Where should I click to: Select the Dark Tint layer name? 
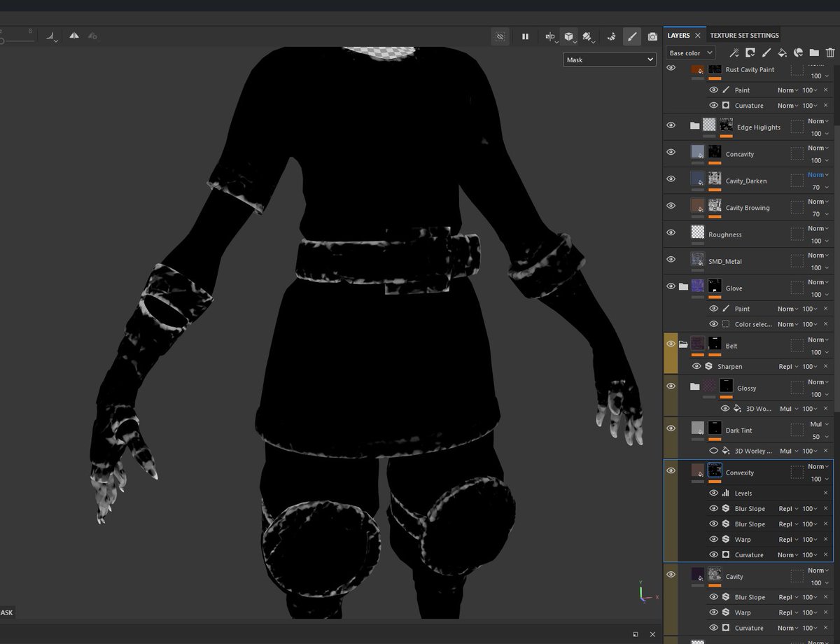(738, 430)
